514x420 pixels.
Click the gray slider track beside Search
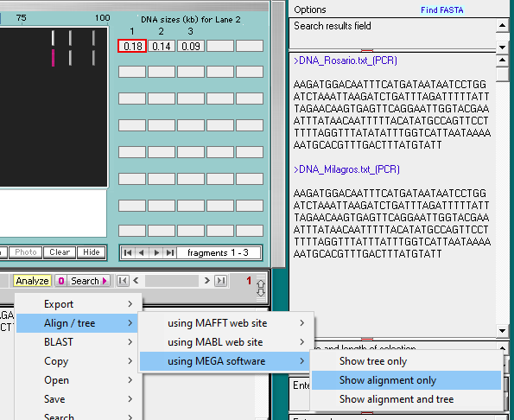[172, 281]
